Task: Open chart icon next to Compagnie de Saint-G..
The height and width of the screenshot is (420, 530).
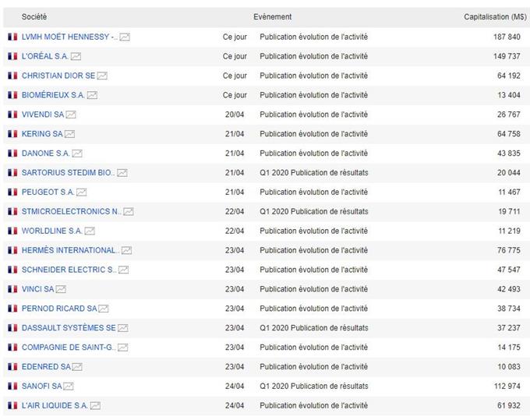Action: click(123, 348)
